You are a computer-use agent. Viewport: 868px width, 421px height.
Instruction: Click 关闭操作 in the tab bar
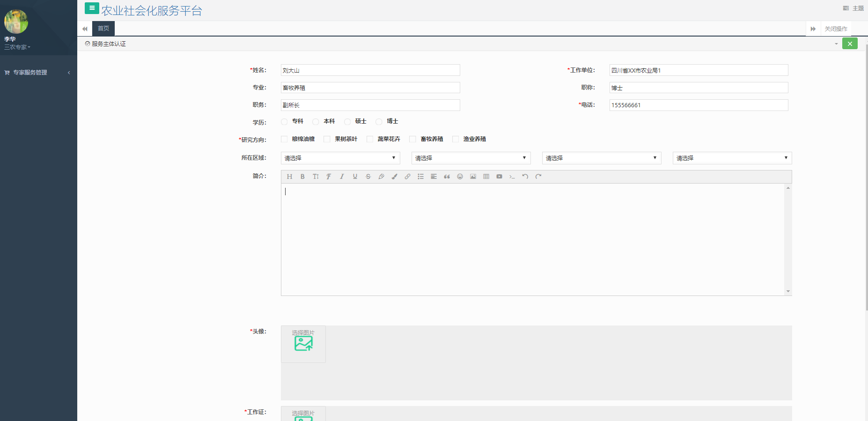[836, 29]
